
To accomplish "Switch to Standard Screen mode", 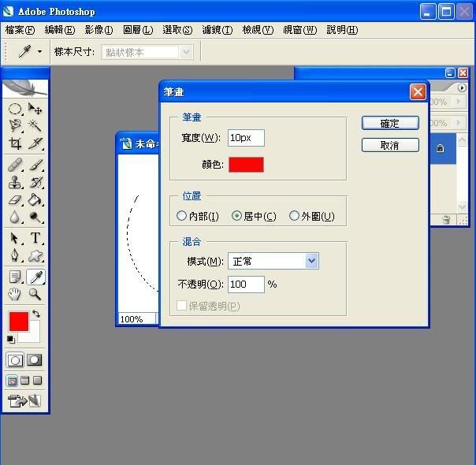I will pyautogui.click(x=12, y=381).
